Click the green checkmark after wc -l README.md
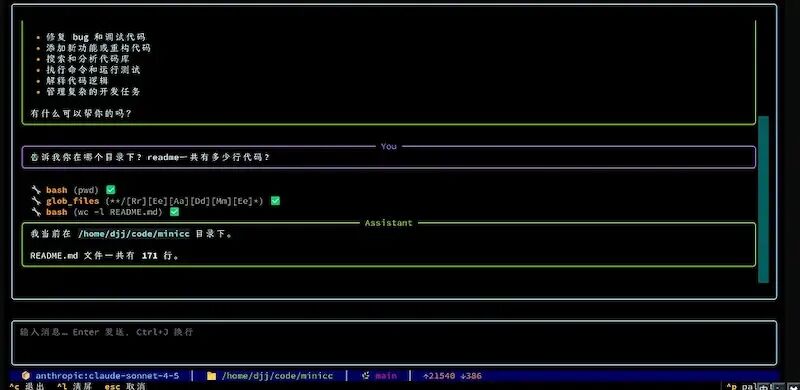This screenshot has width=800, height=390. click(174, 212)
